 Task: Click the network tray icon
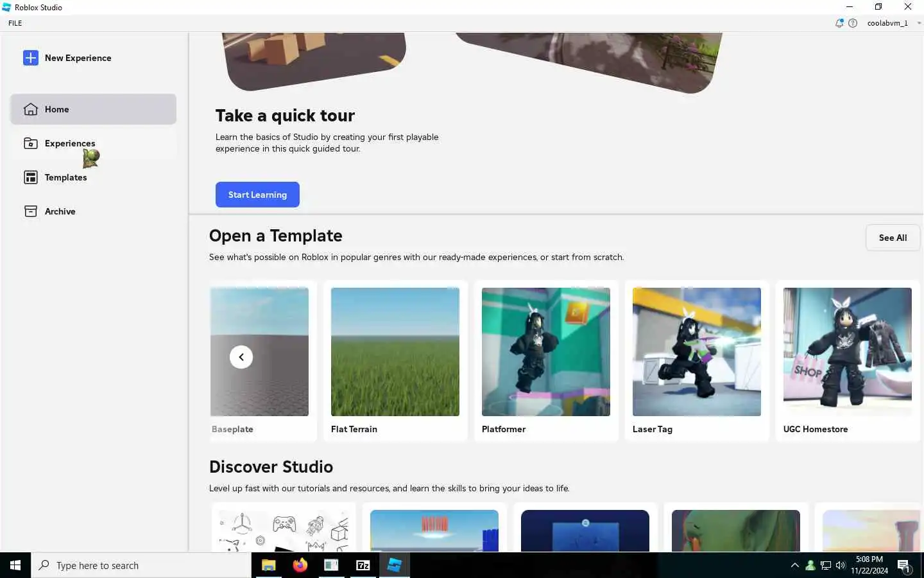tap(826, 565)
